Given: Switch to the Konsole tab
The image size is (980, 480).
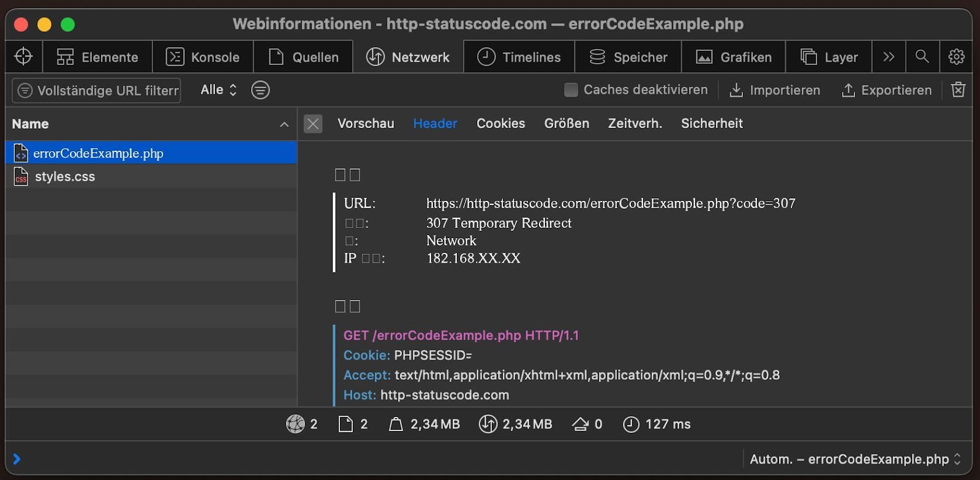Looking at the screenshot, I should pyautogui.click(x=203, y=57).
